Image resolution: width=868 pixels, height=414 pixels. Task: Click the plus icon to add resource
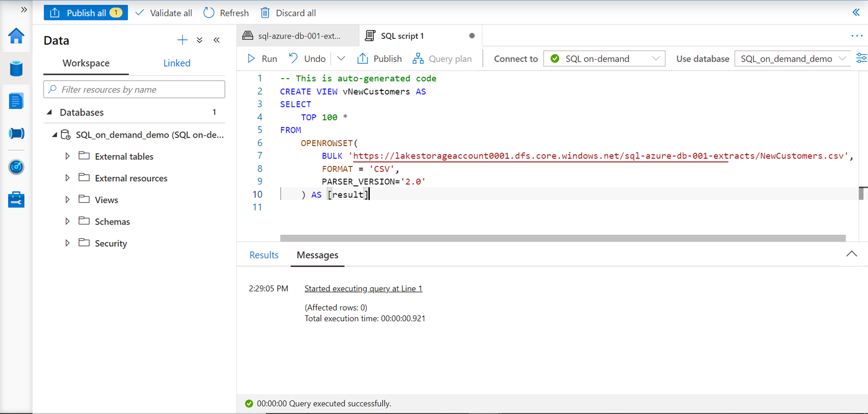[x=182, y=40]
